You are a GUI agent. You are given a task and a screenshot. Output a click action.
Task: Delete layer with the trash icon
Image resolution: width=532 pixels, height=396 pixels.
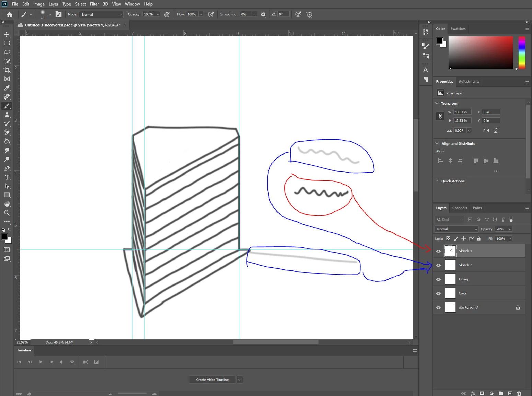click(x=519, y=393)
